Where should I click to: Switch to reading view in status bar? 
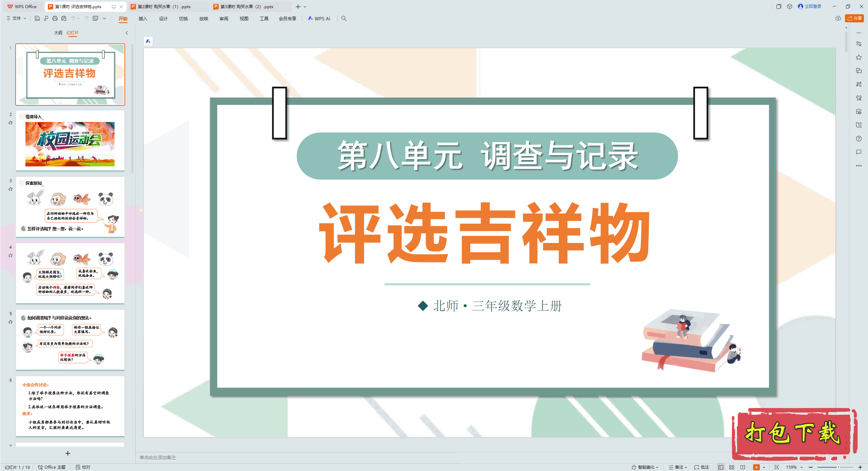(x=743, y=467)
